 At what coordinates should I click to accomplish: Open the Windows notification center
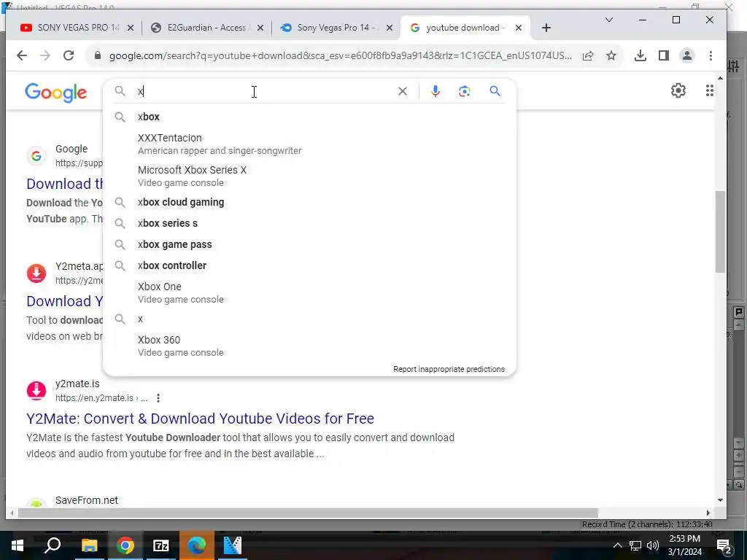[724, 545]
